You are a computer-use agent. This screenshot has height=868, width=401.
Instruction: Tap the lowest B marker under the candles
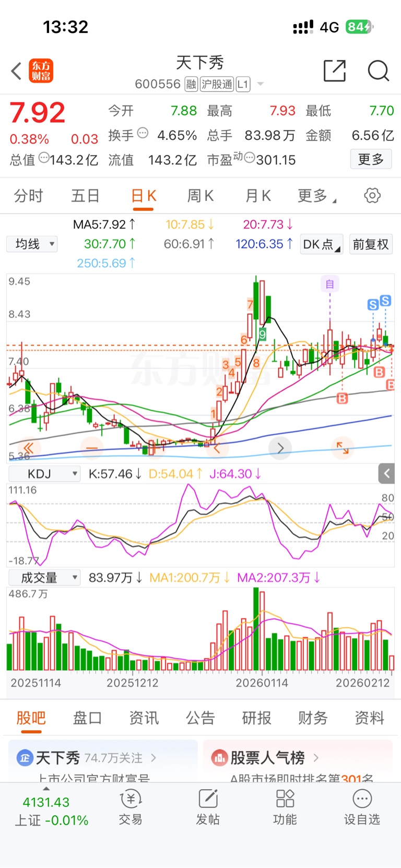coord(342,399)
